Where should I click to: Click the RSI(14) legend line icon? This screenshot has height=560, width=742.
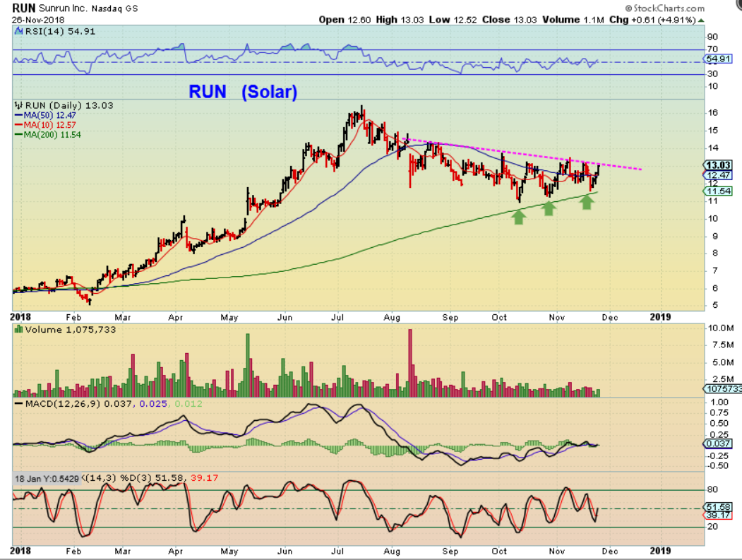coord(18,31)
